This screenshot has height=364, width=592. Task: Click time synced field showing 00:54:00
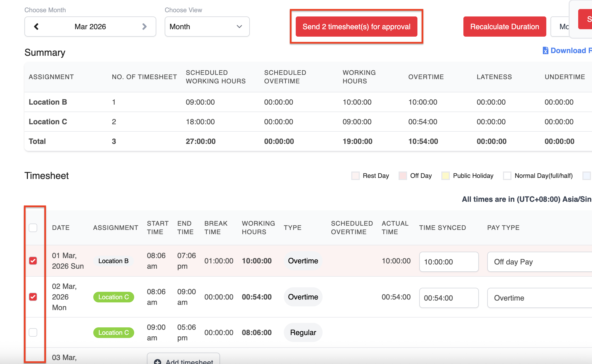tap(449, 298)
